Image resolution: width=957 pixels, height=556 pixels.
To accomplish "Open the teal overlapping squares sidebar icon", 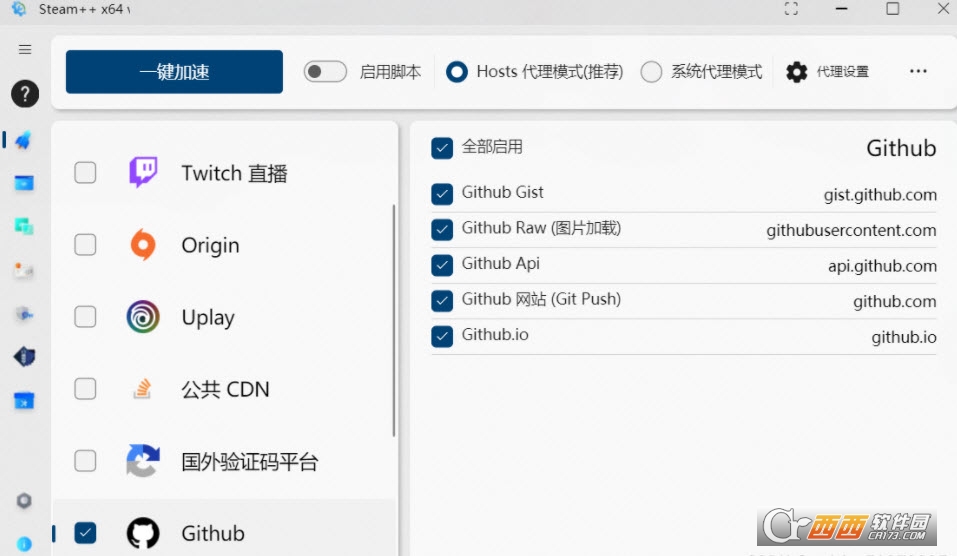I will tap(24, 226).
